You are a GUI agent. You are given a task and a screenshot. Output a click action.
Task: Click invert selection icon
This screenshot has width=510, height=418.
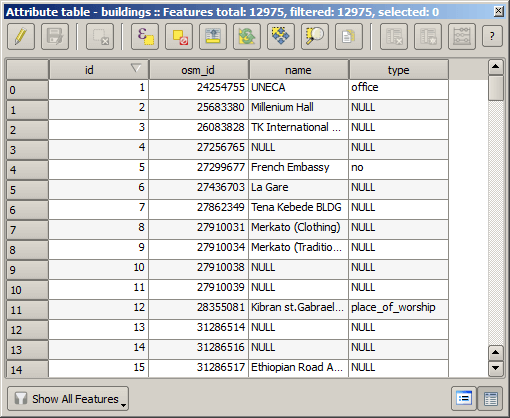[x=247, y=37]
